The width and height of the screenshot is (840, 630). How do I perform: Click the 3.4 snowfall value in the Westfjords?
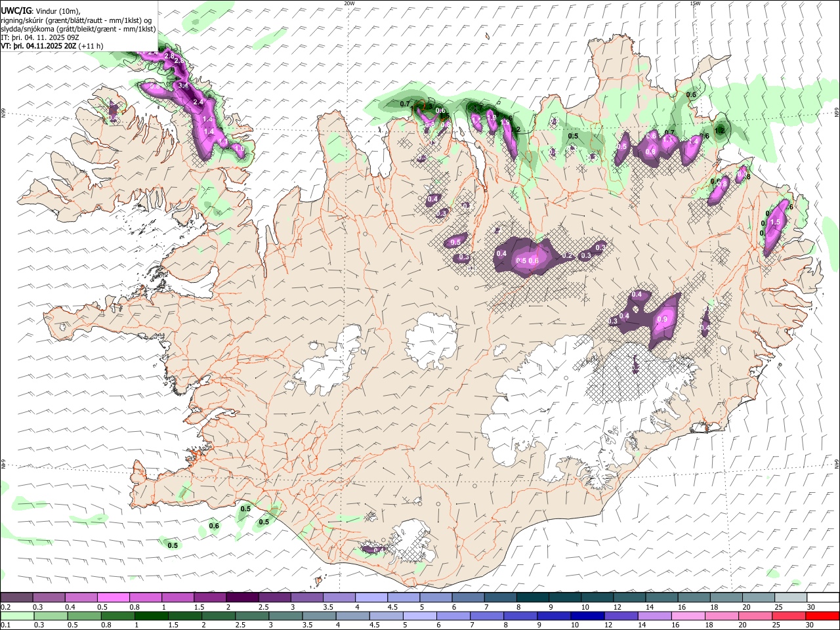(x=183, y=86)
